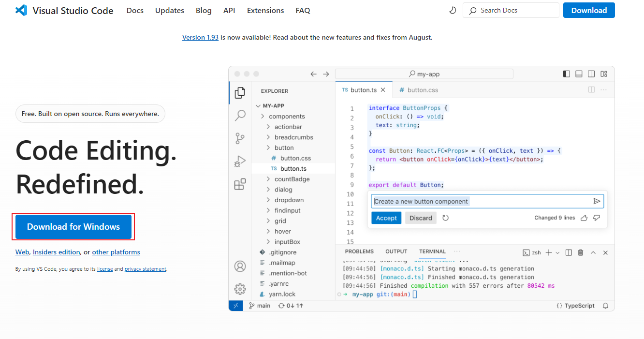Image resolution: width=644 pixels, height=339 pixels.
Task: Open the editor More Actions ellipsis
Action: point(603,90)
